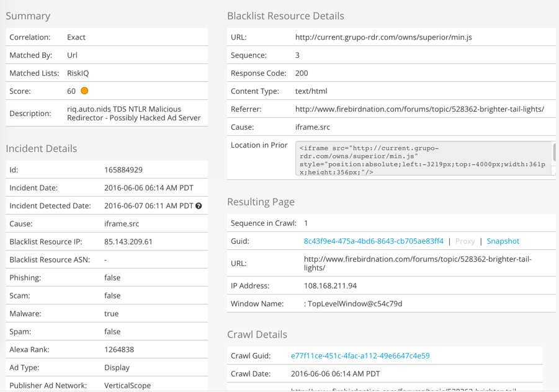Screen dimensions: 559x392
Task: Click the "Crawl Guid:" label
Action: (x=251, y=355)
